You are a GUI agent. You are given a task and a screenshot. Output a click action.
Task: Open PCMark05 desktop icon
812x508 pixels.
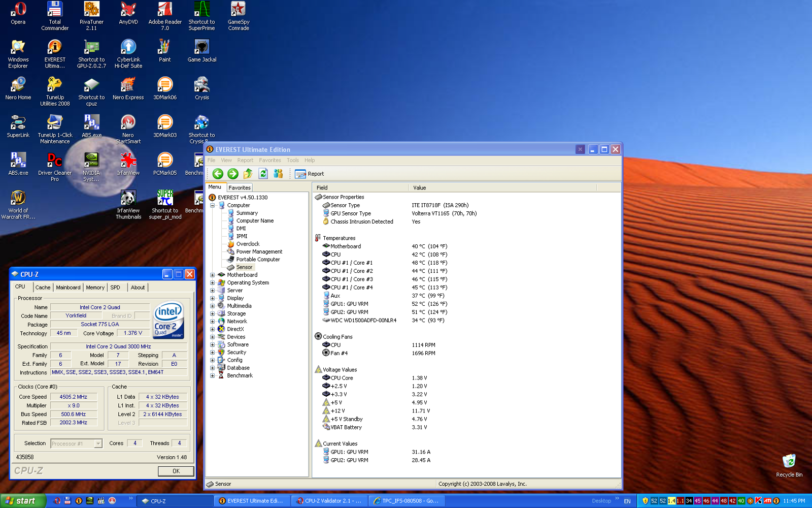point(165,164)
